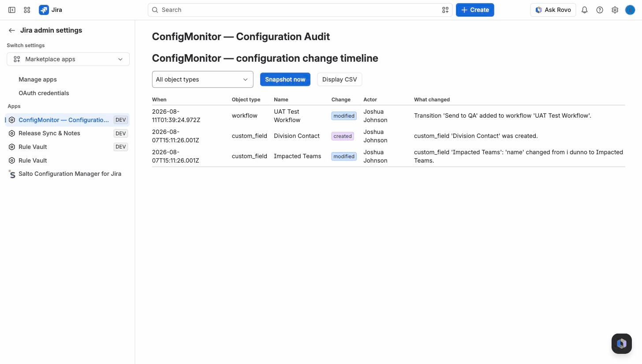Open Release Sync & Notes app
The height and width of the screenshot is (364, 642).
pyautogui.click(x=67, y=133)
